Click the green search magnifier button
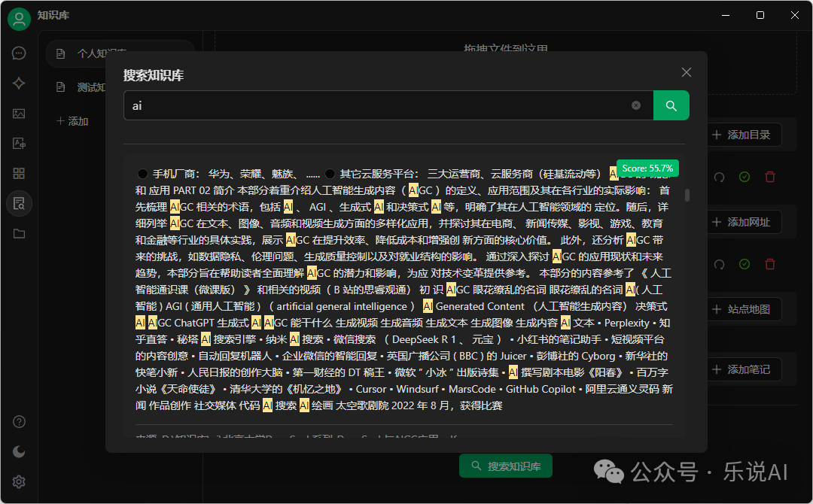This screenshot has height=504, width=813. pyautogui.click(x=671, y=105)
